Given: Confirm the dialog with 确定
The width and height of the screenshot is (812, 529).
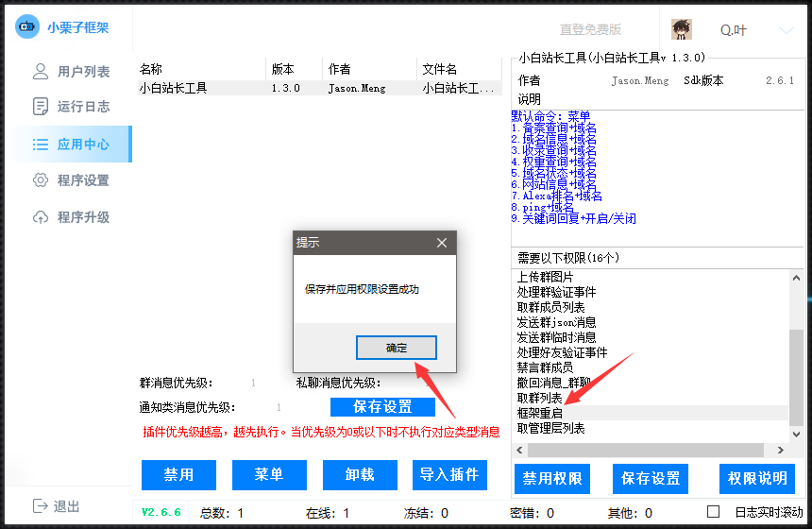Looking at the screenshot, I should (397, 348).
